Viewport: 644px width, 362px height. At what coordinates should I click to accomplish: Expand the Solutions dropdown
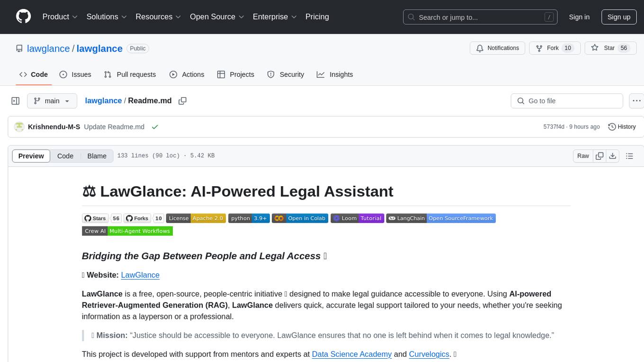coord(107,17)
